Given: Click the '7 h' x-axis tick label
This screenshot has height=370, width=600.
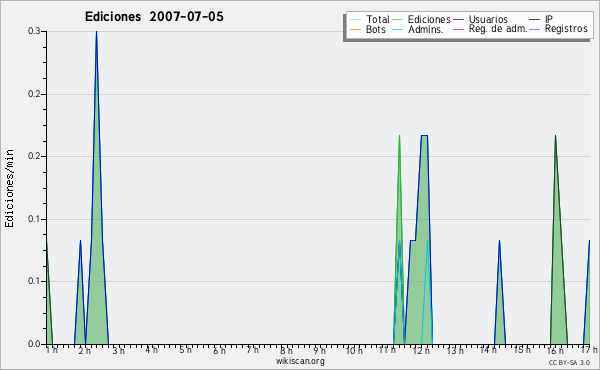Looking at the screenshot, I should [x=253, y=350].
